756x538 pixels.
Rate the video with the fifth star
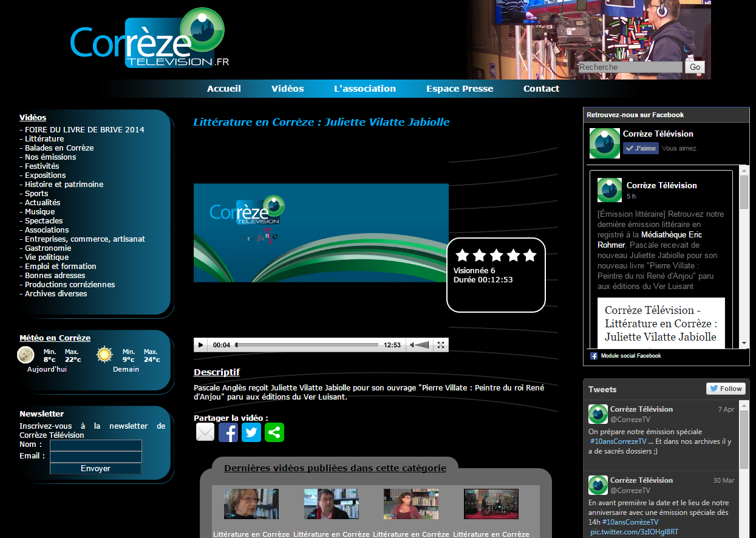[x=530, y=255]
